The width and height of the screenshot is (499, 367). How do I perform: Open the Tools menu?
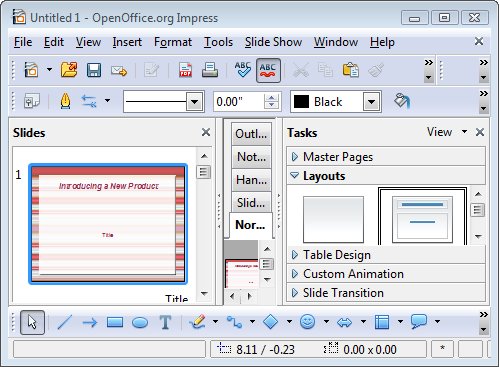click(x=218, y=42)
